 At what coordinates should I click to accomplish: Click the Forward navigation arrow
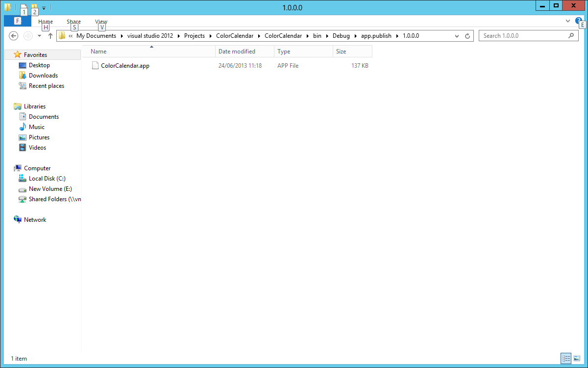pos(28,36)
